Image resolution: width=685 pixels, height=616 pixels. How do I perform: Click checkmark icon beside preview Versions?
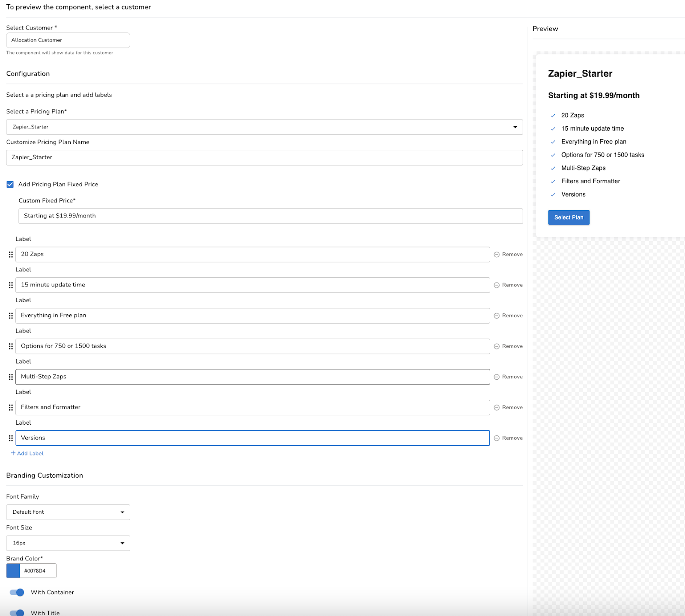coord(553,195)
